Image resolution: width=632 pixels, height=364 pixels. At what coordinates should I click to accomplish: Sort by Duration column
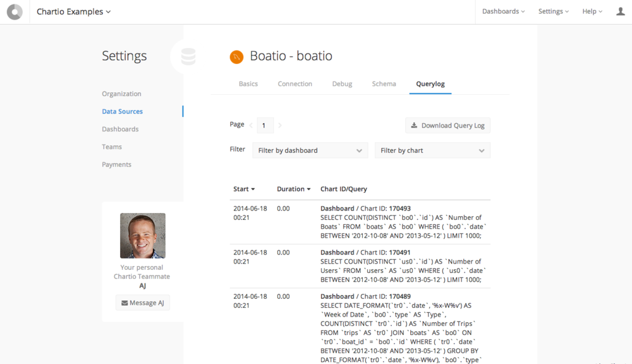(x=293, y=189)
